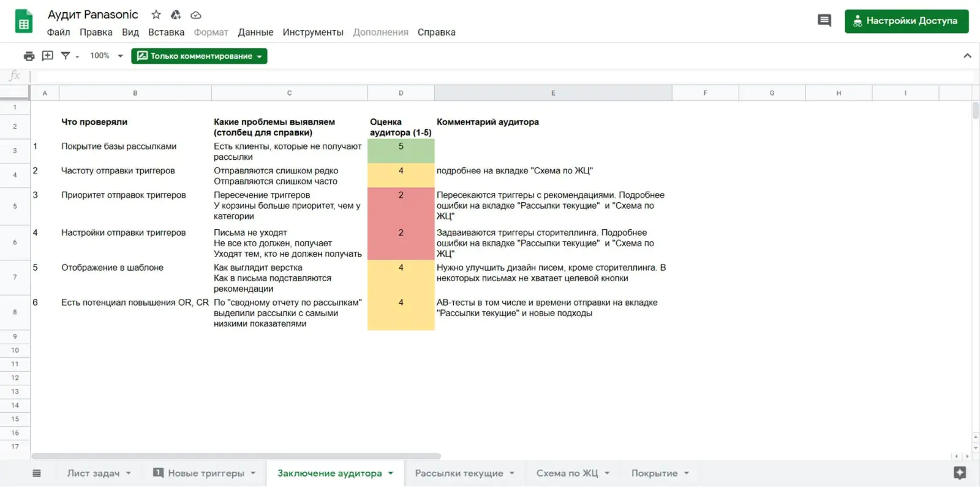Switch to Схема по ЖЦ sheet tab
Screen dimensions: 980x487
[567, 473]
